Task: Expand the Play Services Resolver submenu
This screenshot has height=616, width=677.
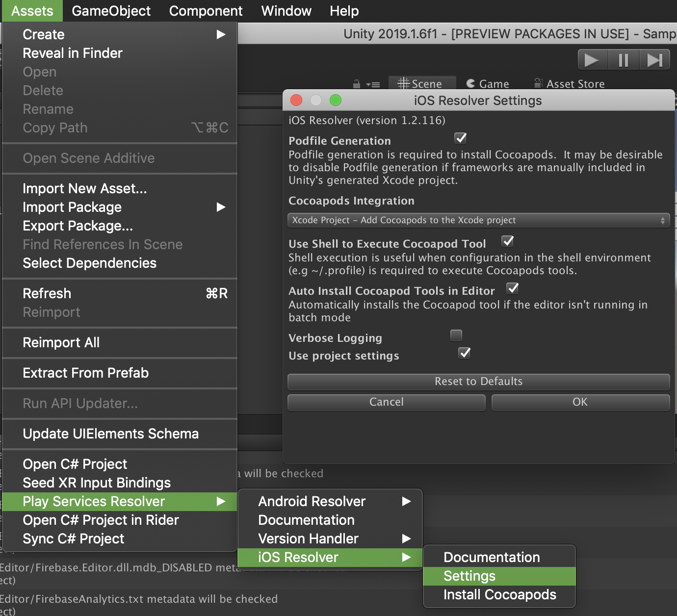Action: [120, 501]
